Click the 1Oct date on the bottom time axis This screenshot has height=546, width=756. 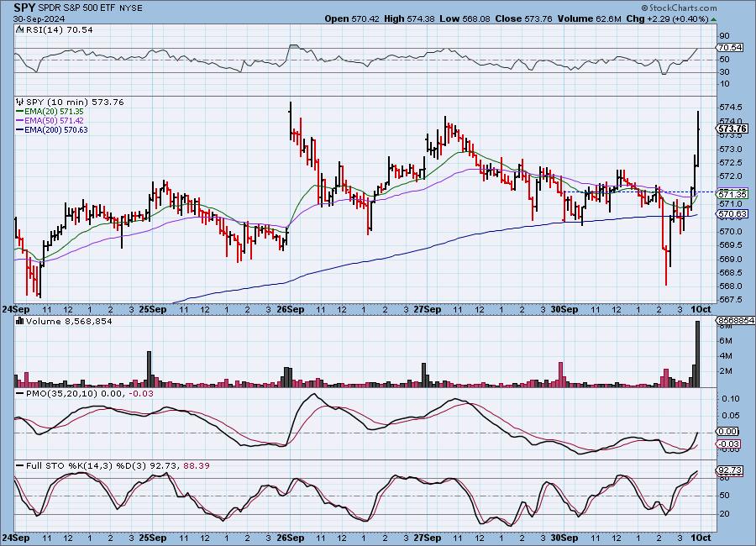tap(701, 538)
